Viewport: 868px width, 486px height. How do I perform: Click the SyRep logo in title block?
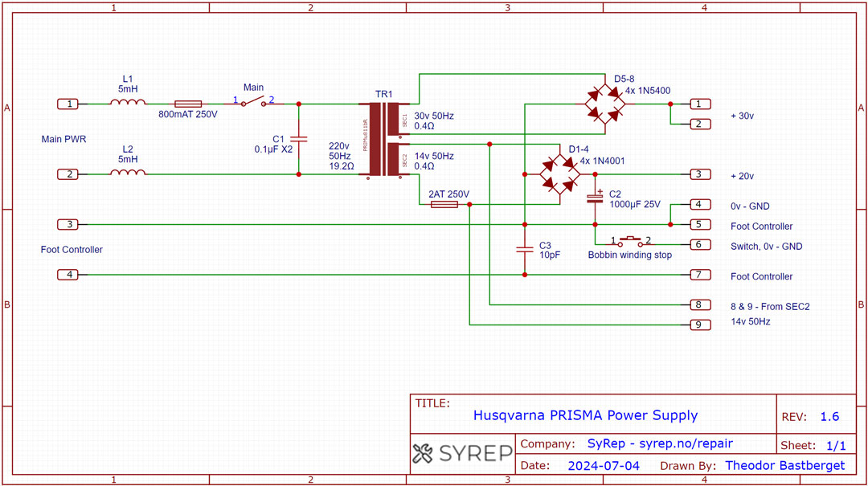pyautogui.click(x=461, y=453)
